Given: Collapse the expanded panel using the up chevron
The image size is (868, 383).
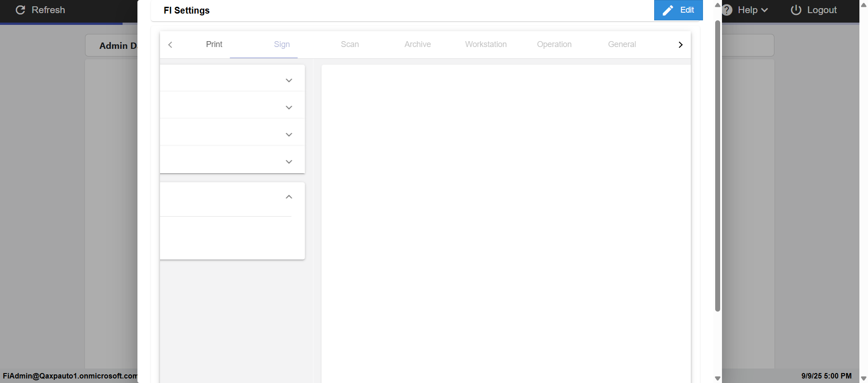Looking at the screenshot, I should pos(289,197).
